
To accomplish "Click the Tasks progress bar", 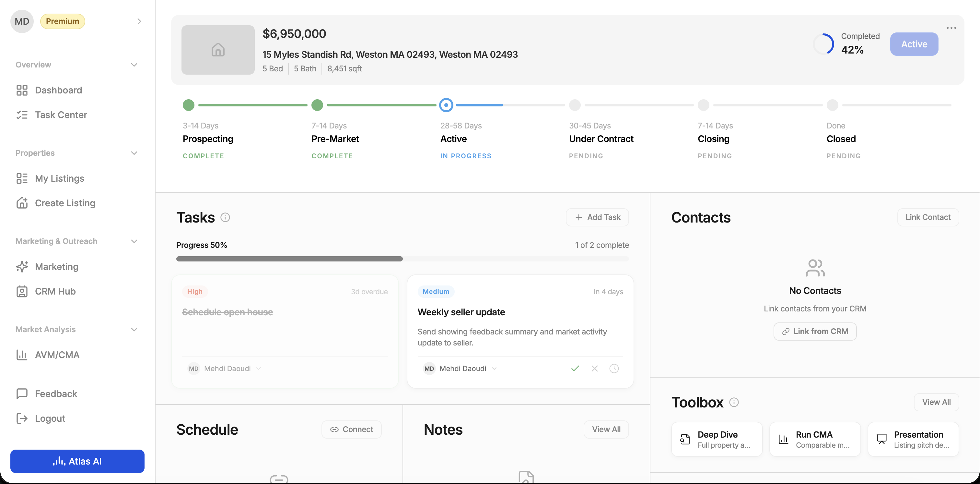I will click(402, 259).
